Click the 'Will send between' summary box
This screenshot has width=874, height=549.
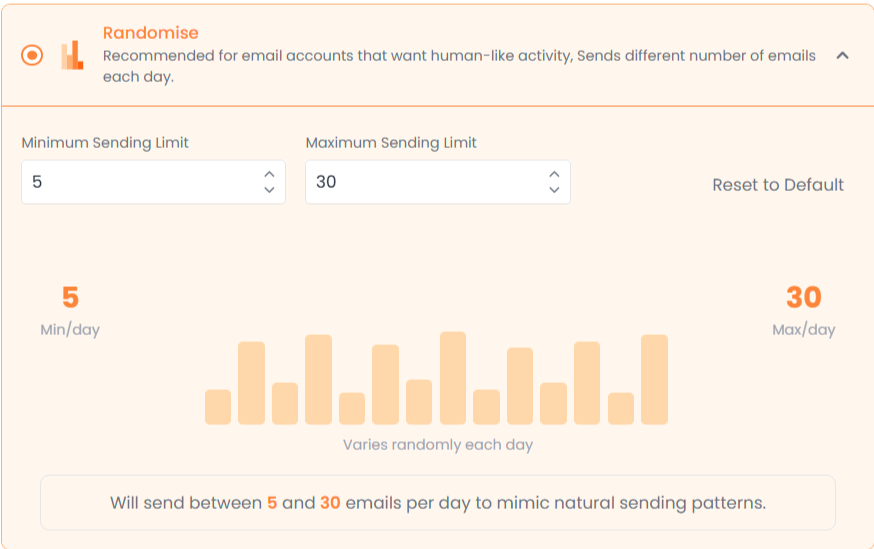(x=437, y=502)
